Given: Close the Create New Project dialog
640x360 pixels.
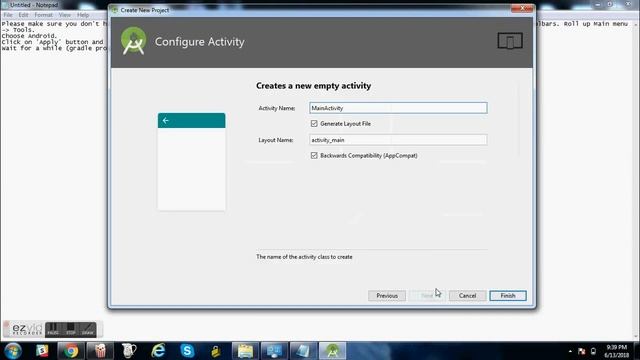Looking at the screenshot, I should (x=522, y=9).
